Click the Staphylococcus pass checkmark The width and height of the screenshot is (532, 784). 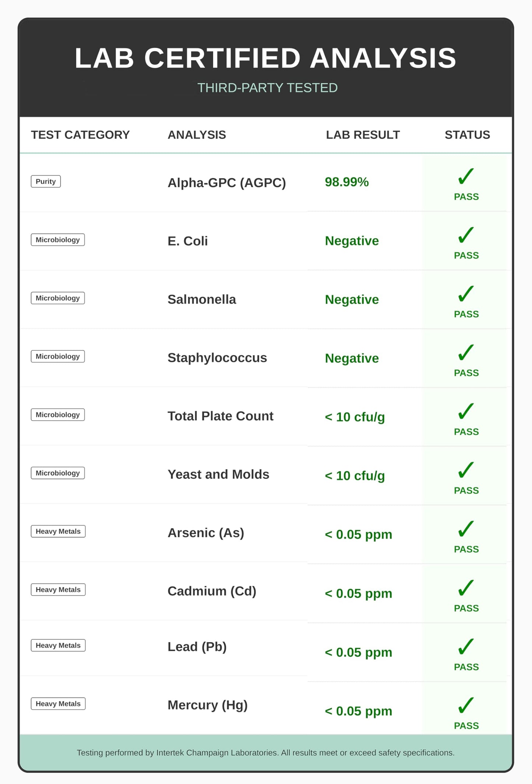pyautogui.click(x=466, y=353)
